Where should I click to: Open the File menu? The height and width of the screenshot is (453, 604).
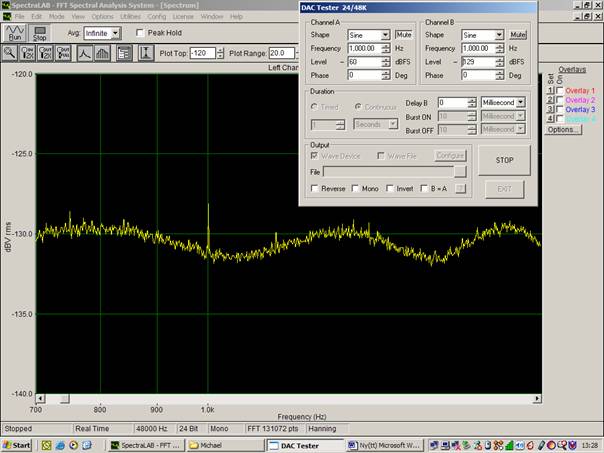coord(19,17)
